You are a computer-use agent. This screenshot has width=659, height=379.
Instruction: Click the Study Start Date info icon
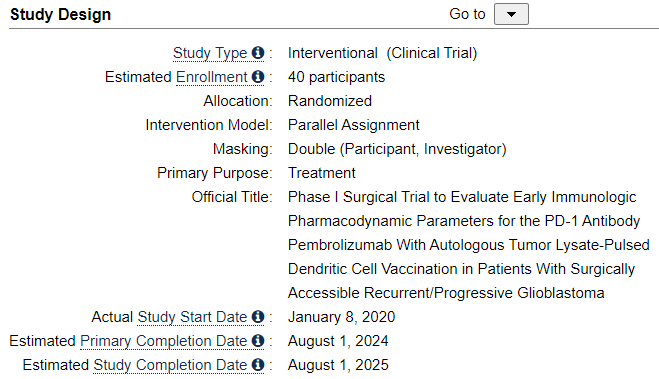click(x=258, y=317)
